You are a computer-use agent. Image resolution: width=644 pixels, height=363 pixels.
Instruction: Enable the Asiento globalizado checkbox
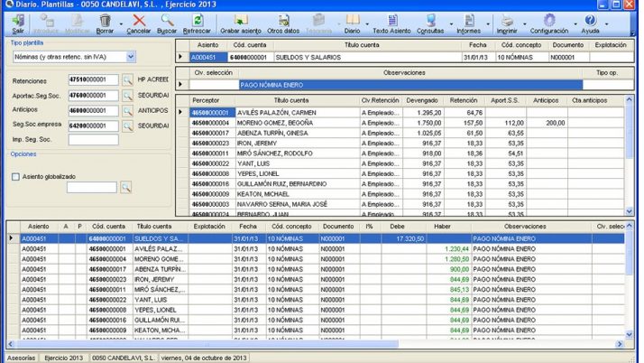coord(15,177)
